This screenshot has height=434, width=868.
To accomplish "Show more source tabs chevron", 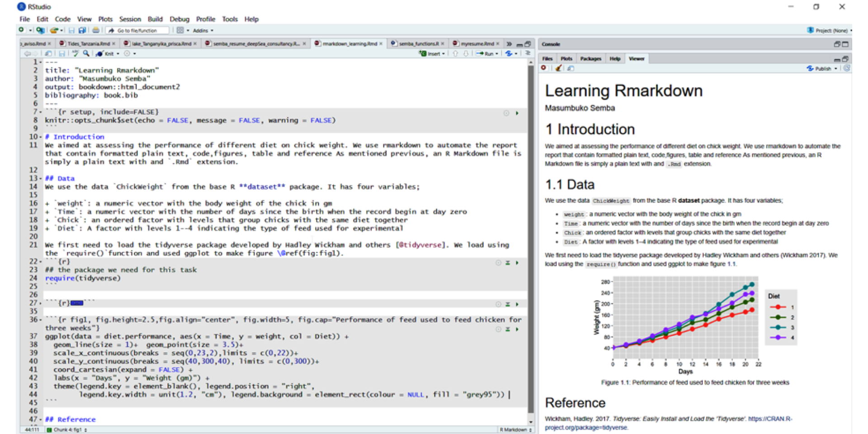I will [509, 44].
